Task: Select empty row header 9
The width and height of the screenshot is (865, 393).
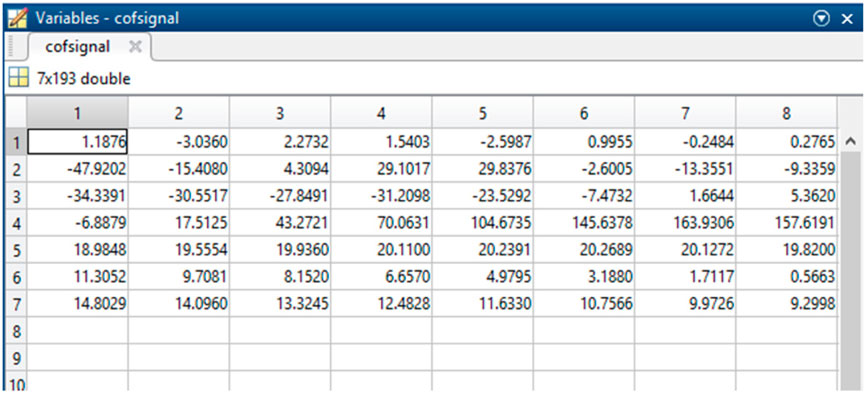Action: [16, 358]
